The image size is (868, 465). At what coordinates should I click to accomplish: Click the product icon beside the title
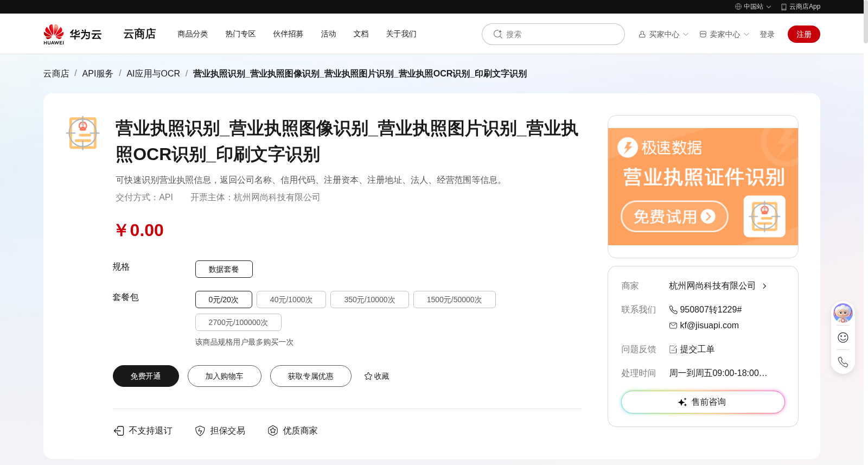point(82,133)
